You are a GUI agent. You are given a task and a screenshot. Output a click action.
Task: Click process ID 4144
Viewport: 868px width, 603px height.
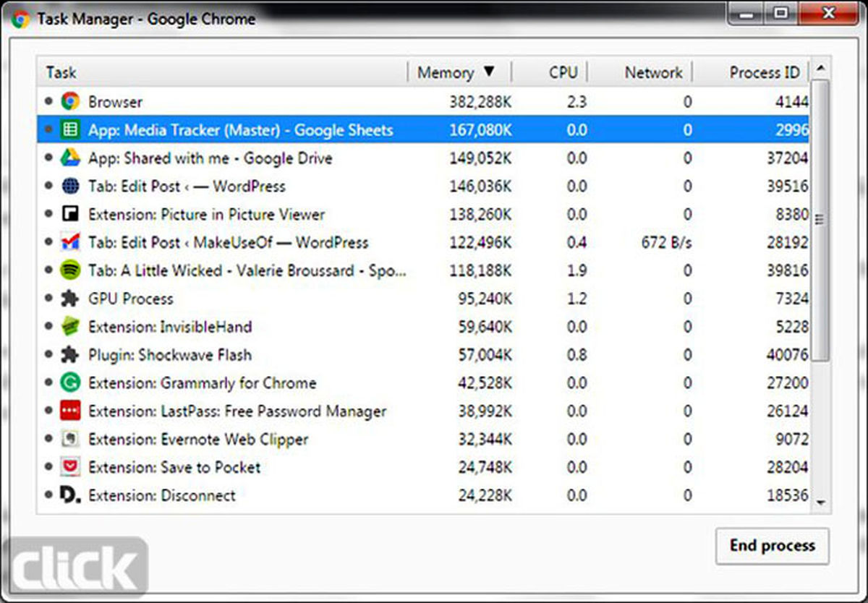(x=791, y=102)
